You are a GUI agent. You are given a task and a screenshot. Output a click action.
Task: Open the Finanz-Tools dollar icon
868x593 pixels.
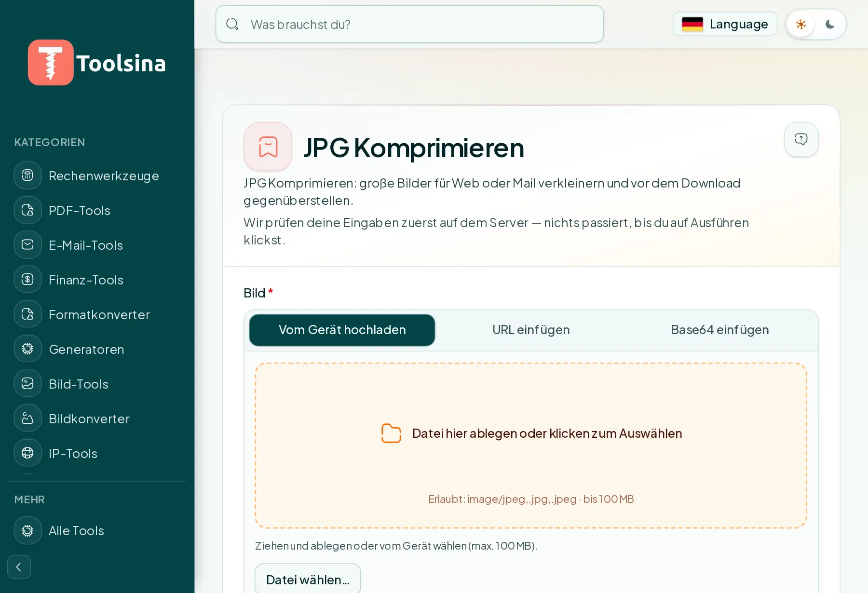28,280
